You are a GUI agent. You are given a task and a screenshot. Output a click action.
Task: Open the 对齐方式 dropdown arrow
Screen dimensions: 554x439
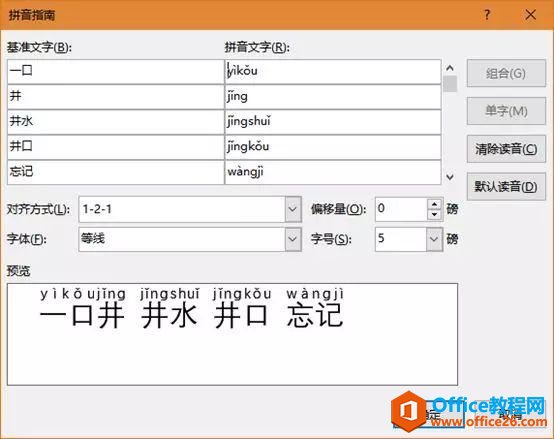(293, 209)
